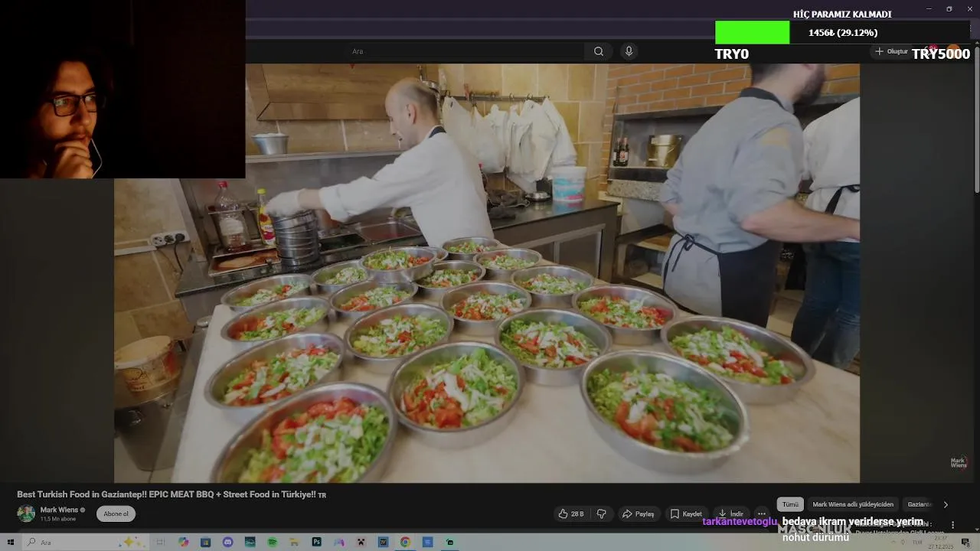
Task: Launch Photoshop from the taskbar
Action: (x=316, y=542)
